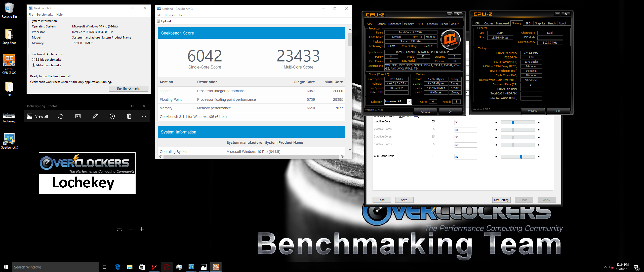
Task: Open Graphics tab in right CPU-Z window
Action: pos(540,23)
